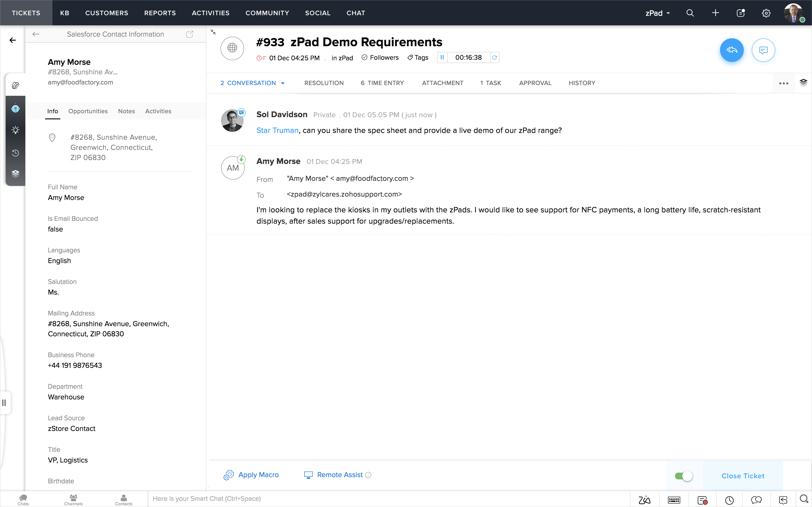Click the Close Ticket button
Image resolution: width=812 pixels, height=507 pixels.
pyautogui.click(x=743, y=476)
